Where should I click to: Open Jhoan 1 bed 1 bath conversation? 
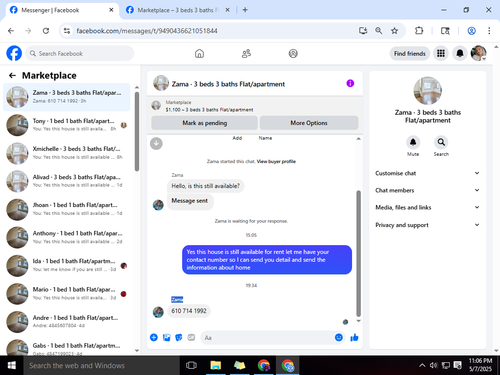[x=67, y=209]
